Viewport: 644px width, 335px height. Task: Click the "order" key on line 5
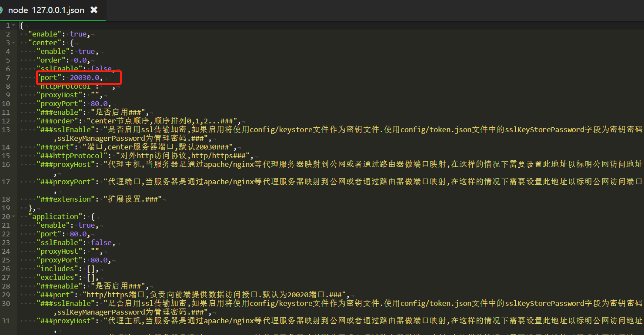(51, 60)
